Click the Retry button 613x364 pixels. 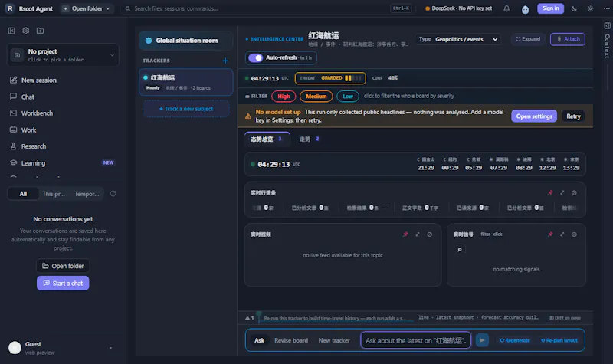573,116
